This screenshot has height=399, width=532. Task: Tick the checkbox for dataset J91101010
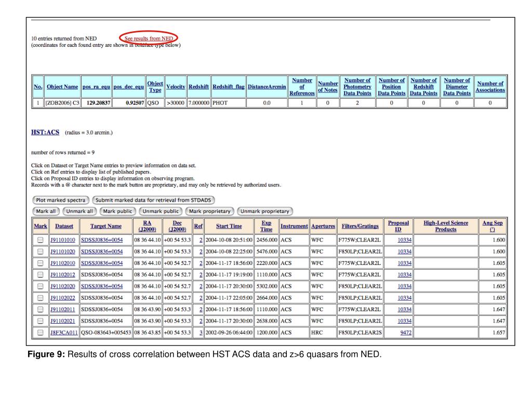(41, 240)
